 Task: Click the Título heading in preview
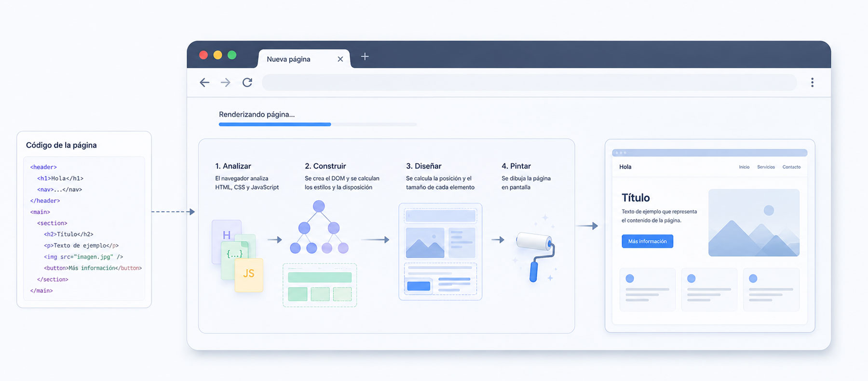[636, 197]
